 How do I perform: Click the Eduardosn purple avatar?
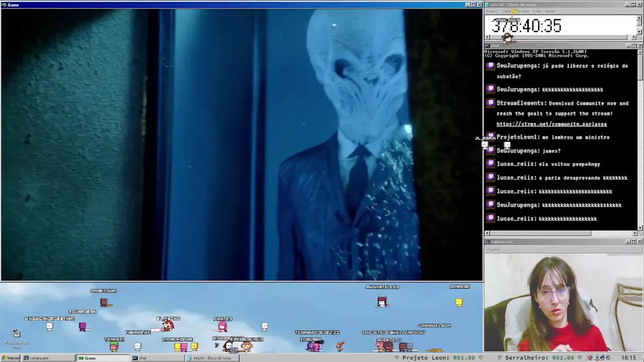tap(83, 327)
